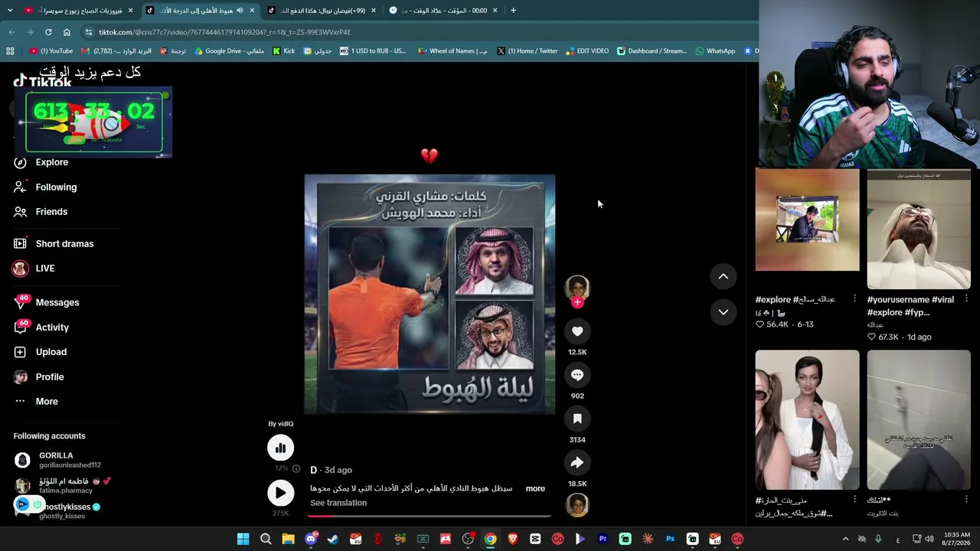Go to the browser home page

67,32
